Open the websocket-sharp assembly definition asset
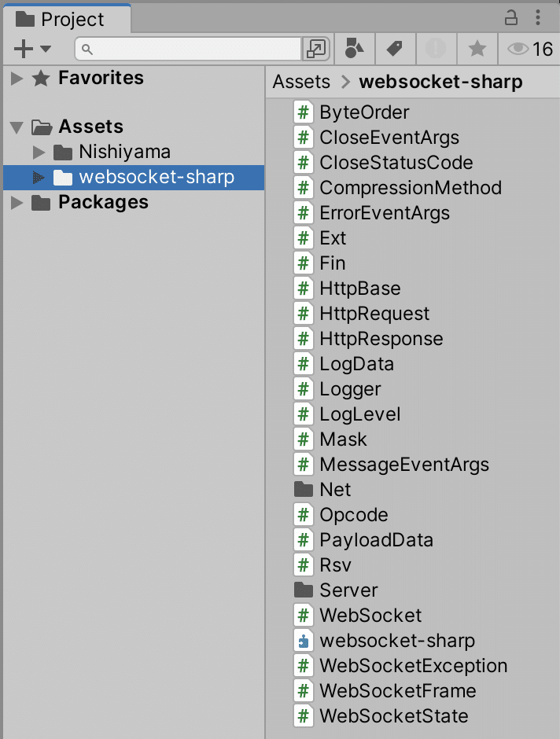The image size is (560, 739). click(x=396, y=640)
